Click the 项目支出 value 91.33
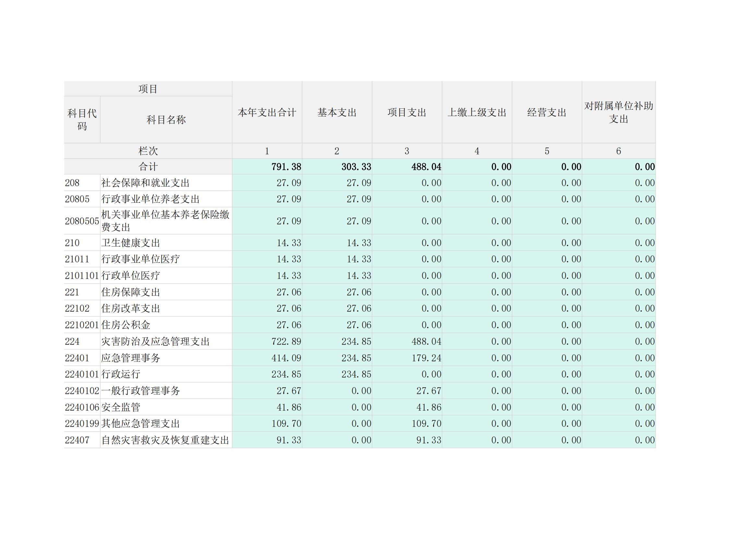Screen dimensions: 756x534 pos(429,440)
